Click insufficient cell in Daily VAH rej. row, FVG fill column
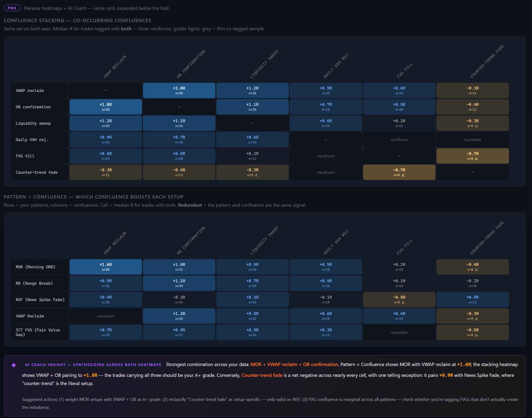This screenshot has height=418, width=532. [x=399, y=140]
